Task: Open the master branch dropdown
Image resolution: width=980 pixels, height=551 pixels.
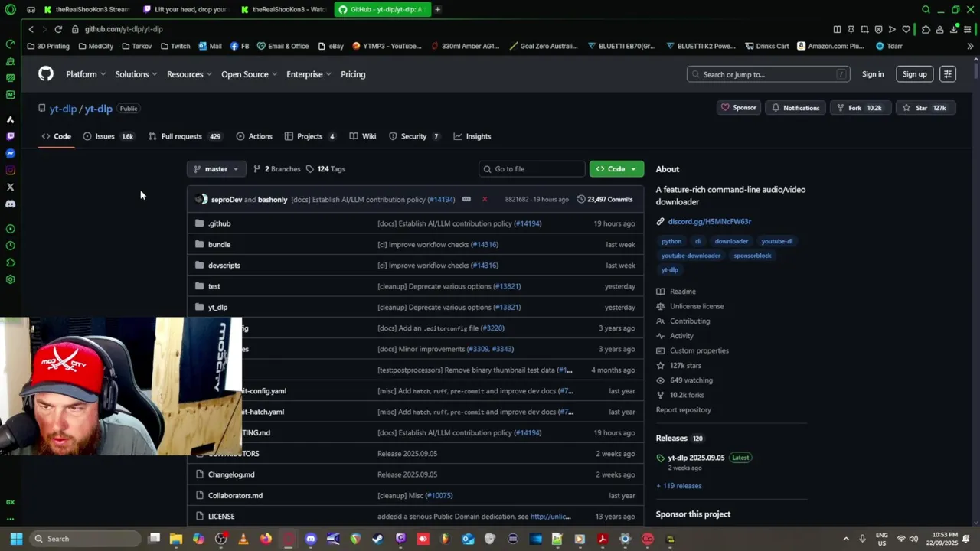Action: [216, 169]
